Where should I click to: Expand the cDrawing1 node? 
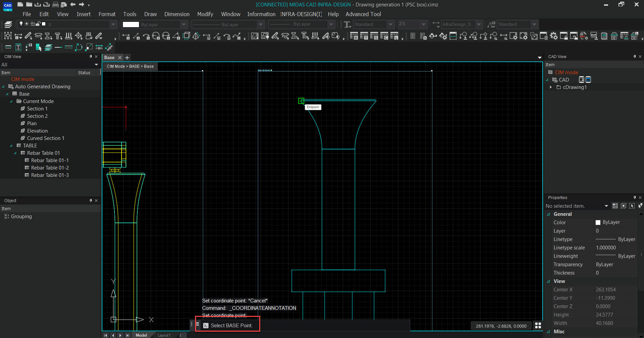(551, 87)
